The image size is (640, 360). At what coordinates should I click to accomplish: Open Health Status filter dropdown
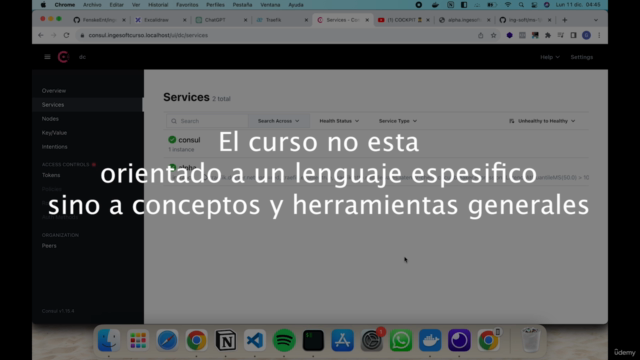[339, 121]
